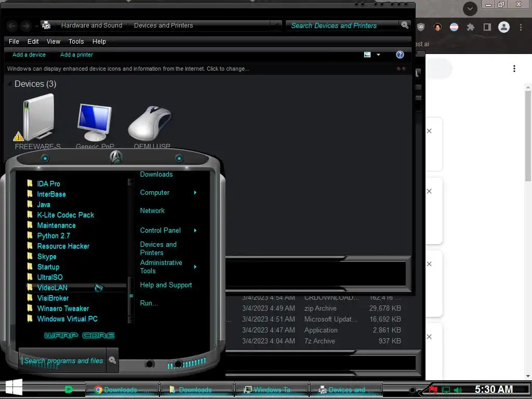Image resolution: width=532 pixels, height=399 pixels.
Task: Collapse the Devices (3) group
Action: 10,84
